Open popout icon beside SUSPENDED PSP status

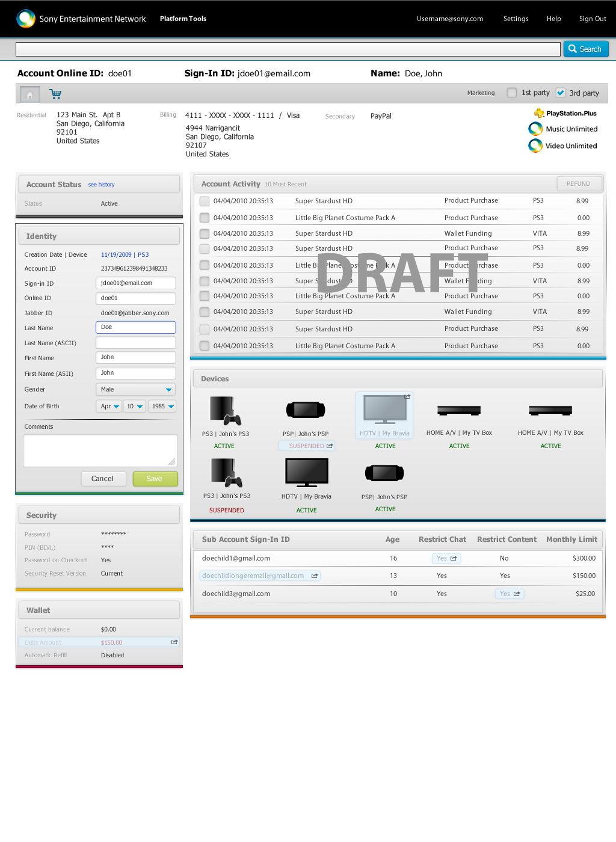[330, 446]
